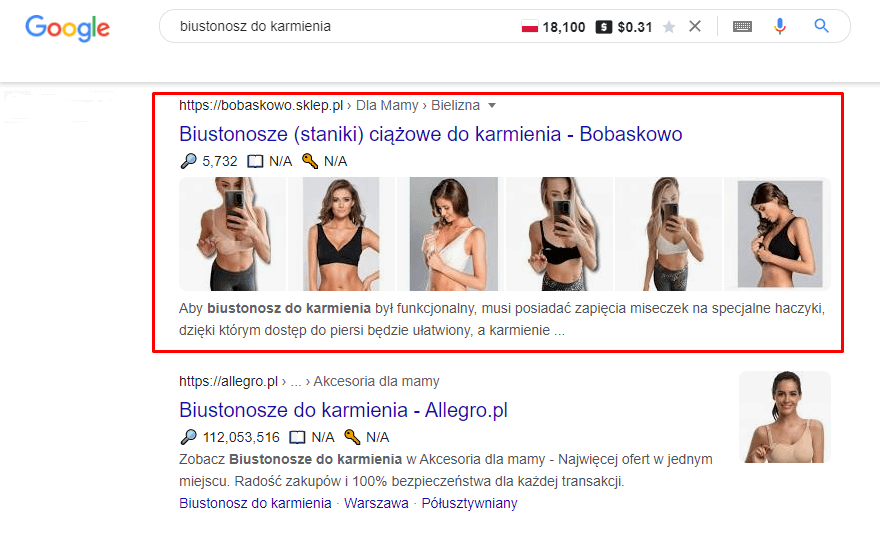Click the Polish flag volume icon
This screenshot has width=880, height=534.
click(529, 27)
